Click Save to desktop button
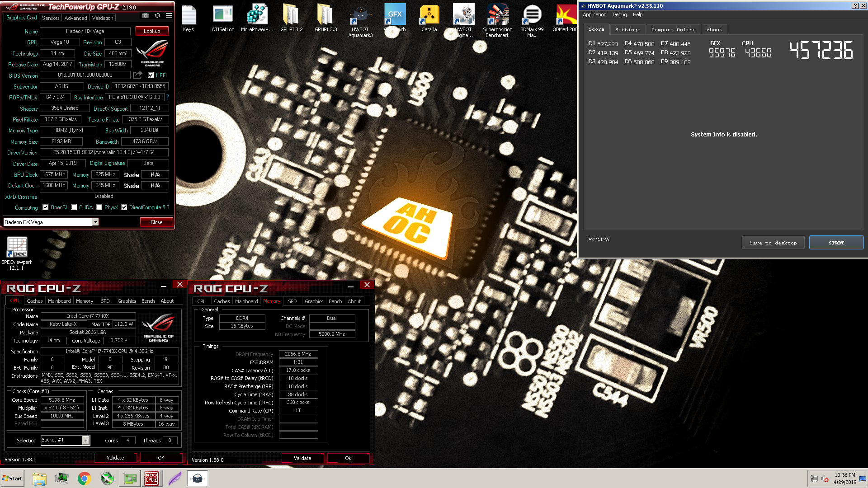 pos(773,243)
